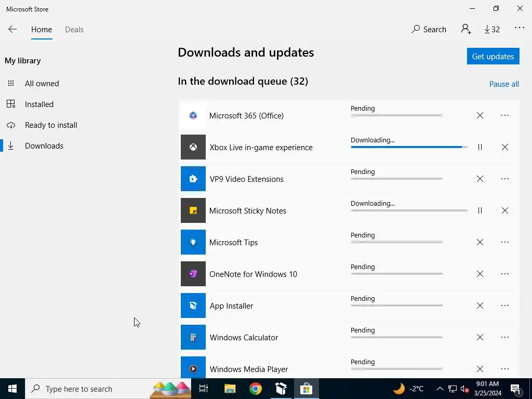
Task: Open Task View from the taskbar
Action: 204,389
